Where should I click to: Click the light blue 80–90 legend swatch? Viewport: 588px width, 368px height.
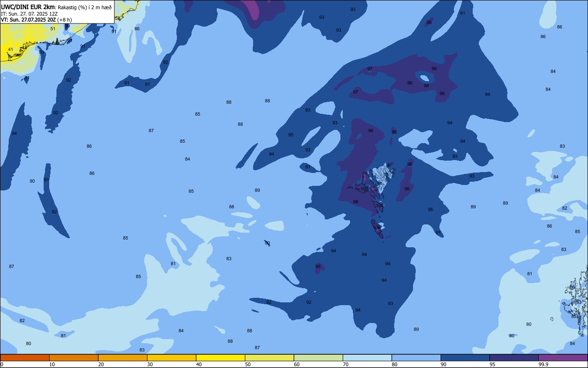point(416,357)
